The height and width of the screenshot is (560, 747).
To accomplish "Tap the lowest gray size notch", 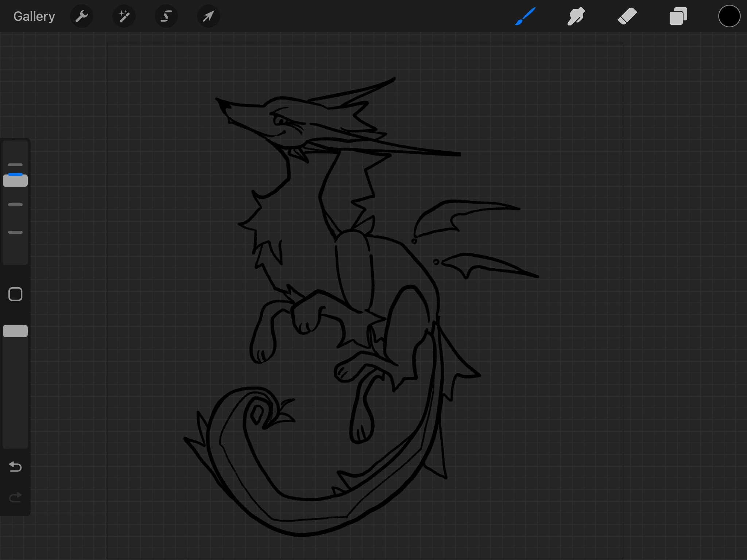I will tap(15, 232).
